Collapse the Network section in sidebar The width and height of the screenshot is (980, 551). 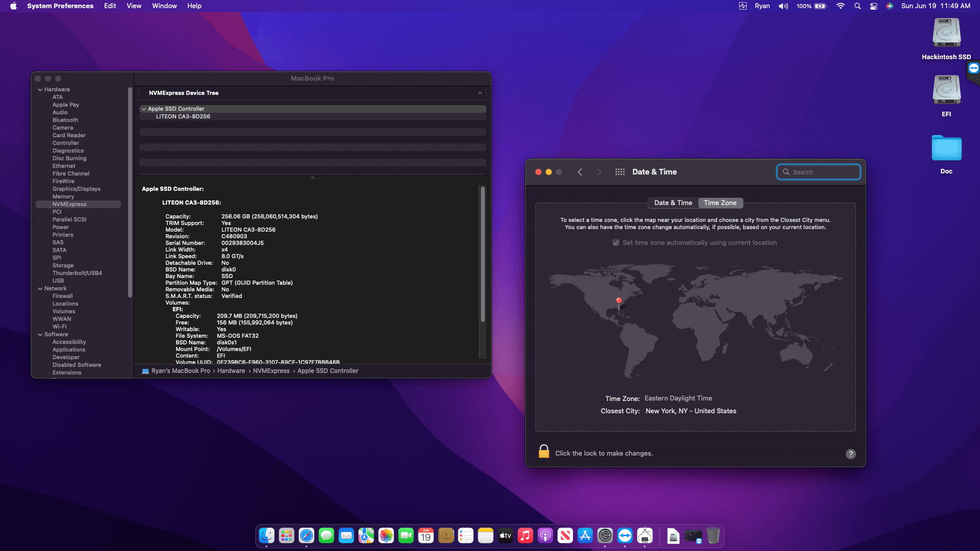coord(40,289)
